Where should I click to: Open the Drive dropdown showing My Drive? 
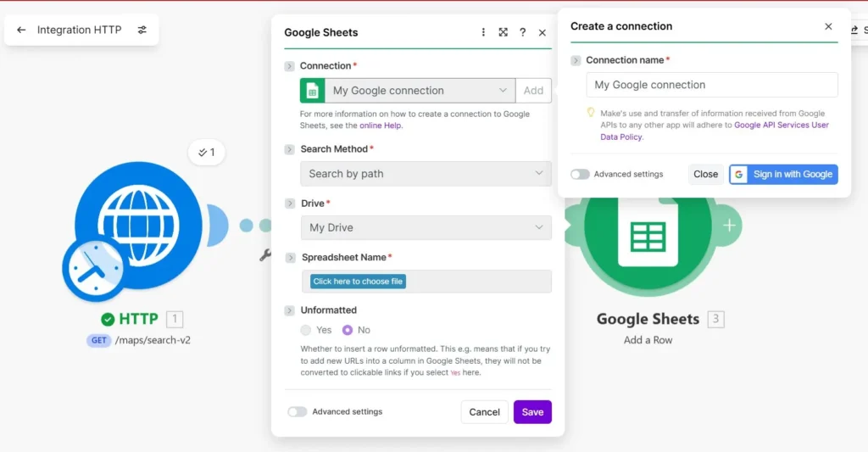click(426, 227)
